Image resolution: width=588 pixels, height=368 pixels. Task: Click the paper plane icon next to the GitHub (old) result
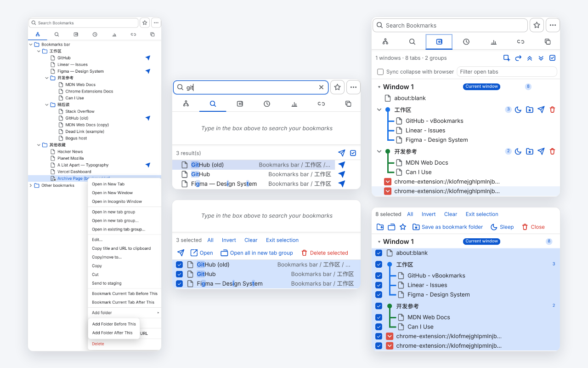341,165
